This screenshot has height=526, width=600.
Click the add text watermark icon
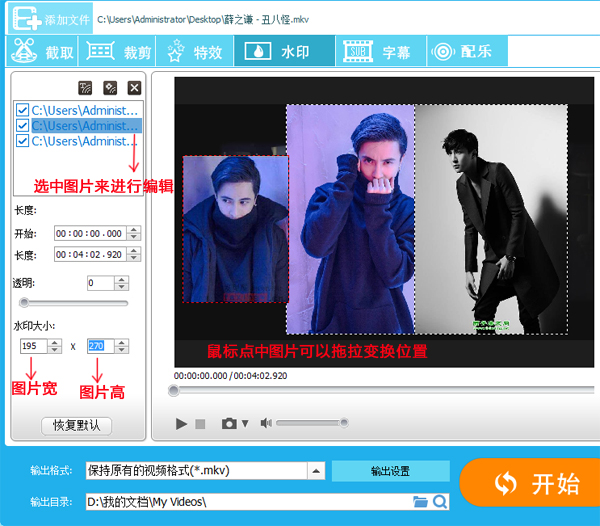pos(85,88)
